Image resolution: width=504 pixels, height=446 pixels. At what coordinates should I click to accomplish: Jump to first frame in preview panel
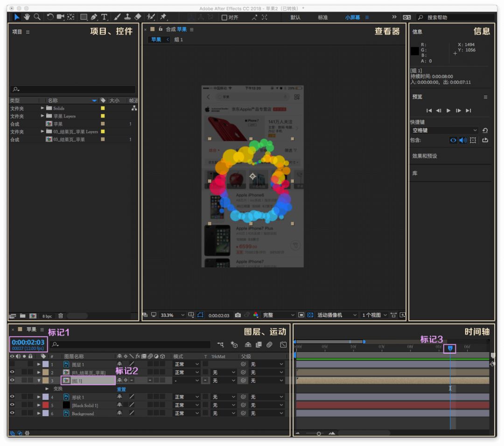click(x=429, y=111)
